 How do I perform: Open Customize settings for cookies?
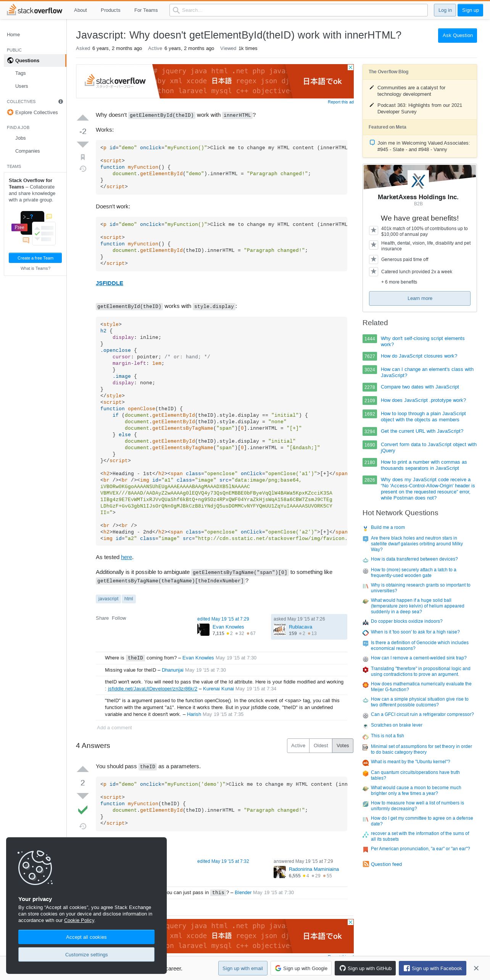tap(86, 954)
